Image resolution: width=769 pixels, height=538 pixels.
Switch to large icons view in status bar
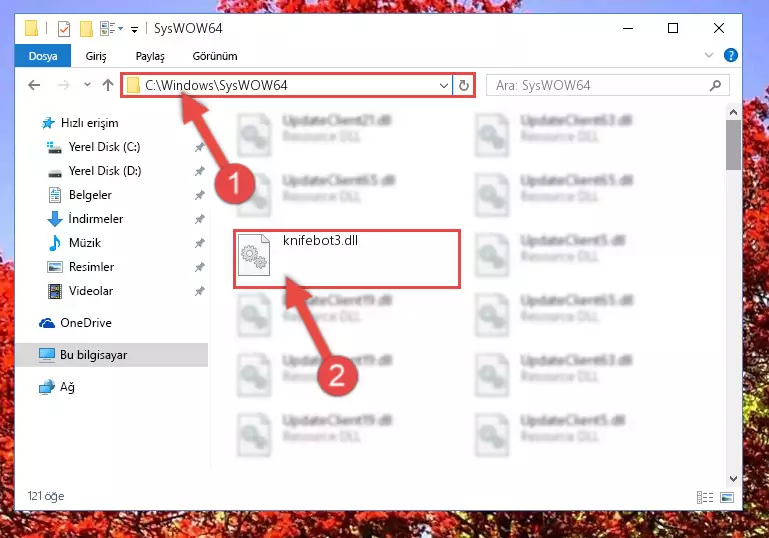click(x=727, y=497)
